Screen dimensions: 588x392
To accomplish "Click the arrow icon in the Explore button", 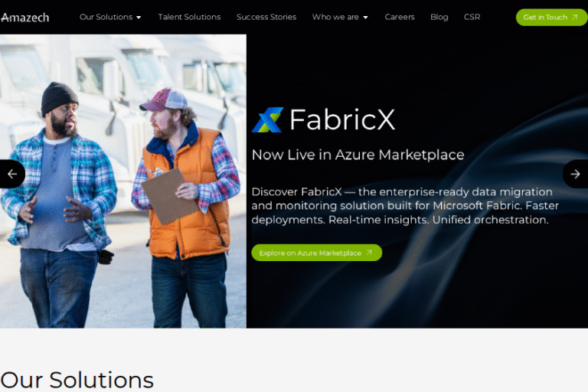I will click(x=369, y=253).
